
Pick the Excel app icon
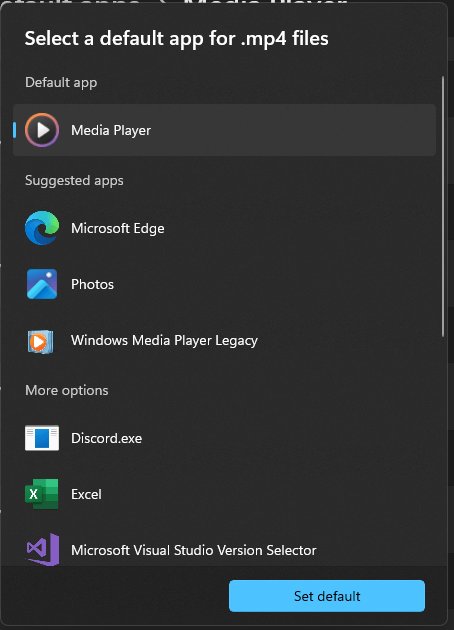click(x=42, y=494)
